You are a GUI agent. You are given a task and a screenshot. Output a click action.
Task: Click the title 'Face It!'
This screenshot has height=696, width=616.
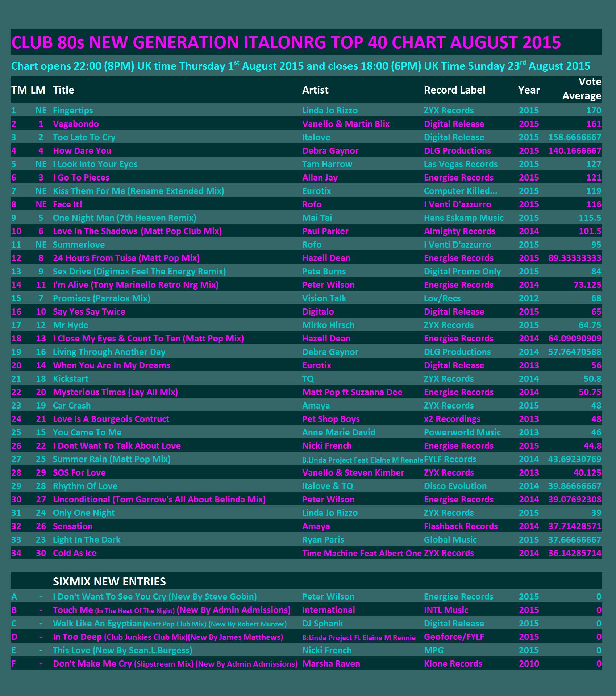coord(67,204)
